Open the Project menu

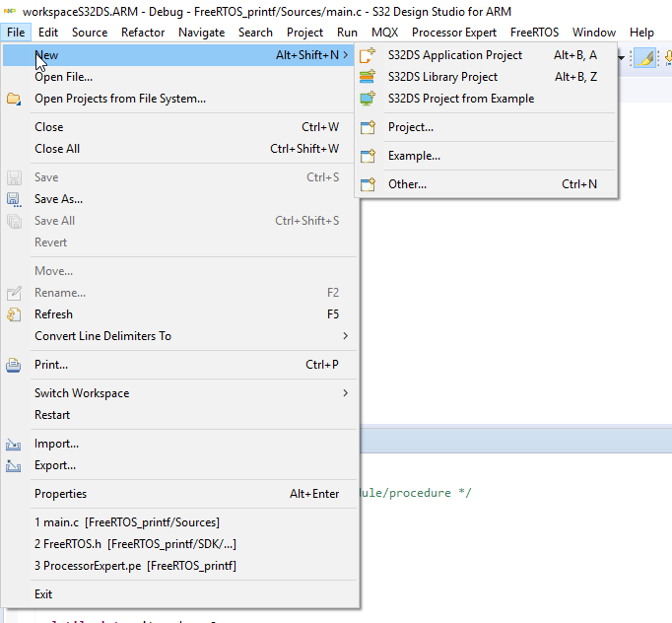pos(304,33)
